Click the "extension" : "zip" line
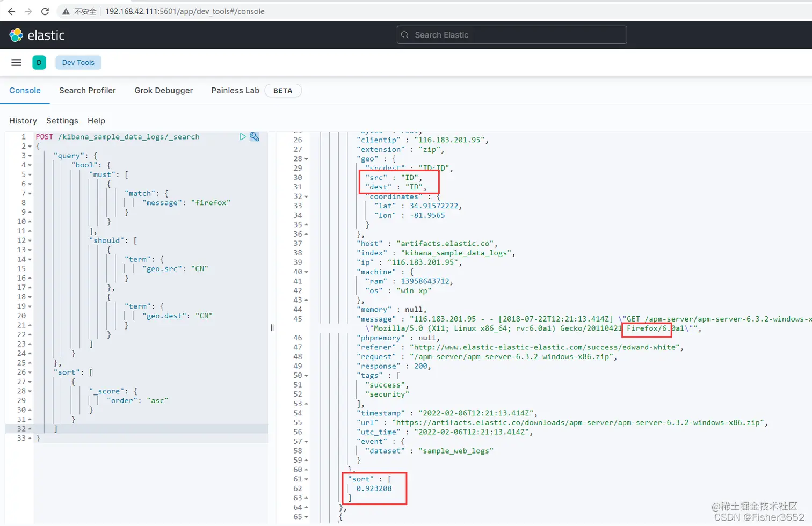 [x=400, y=149]
